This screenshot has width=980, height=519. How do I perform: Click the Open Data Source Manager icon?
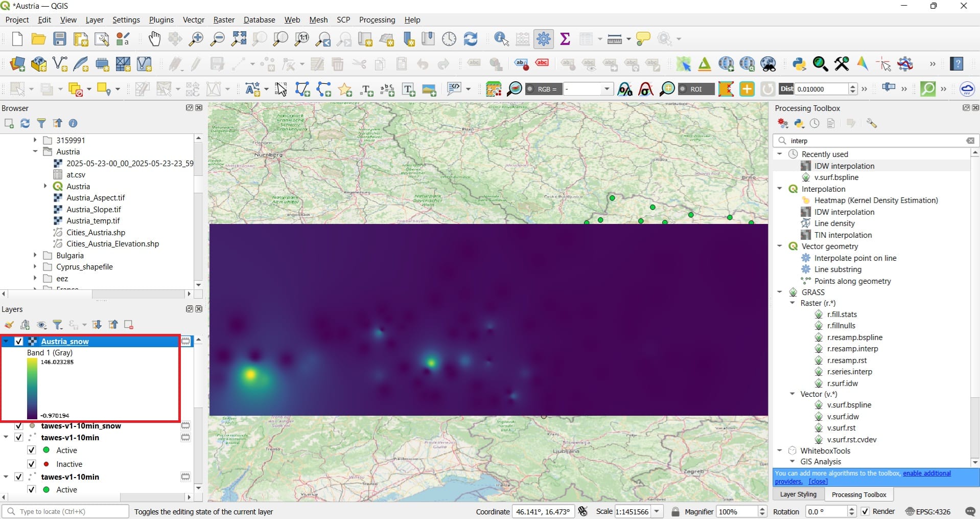(x=17, y=64)
